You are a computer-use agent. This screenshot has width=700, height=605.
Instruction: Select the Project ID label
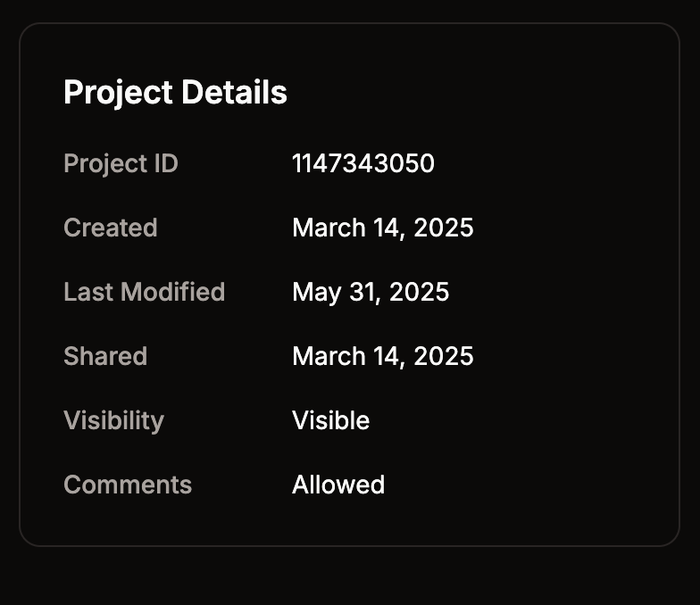coord(121,163)
